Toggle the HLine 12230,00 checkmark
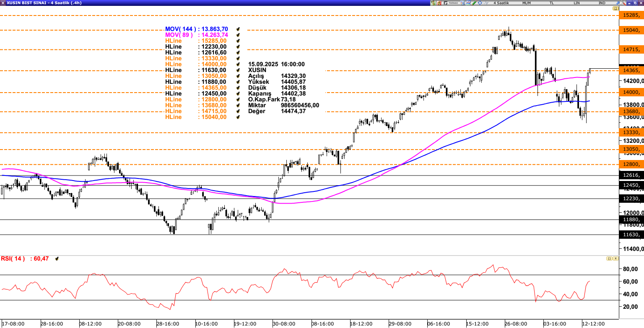The height and width of the screenshot is (328, 644). pos(238,47)
